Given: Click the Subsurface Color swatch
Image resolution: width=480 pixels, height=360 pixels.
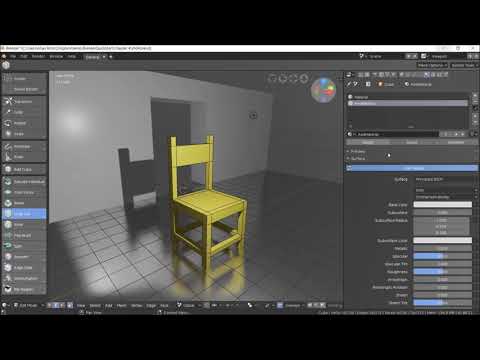Looking at the screenshot, I should pos(443,240).
